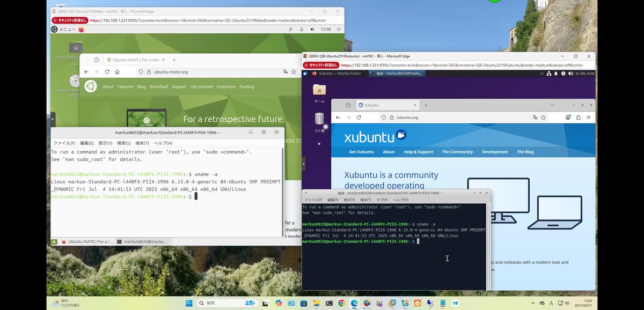Screen dimensions: 644x310
Task: Open ファイル(F) menu in MATE terminal
Action: [64, 143]
